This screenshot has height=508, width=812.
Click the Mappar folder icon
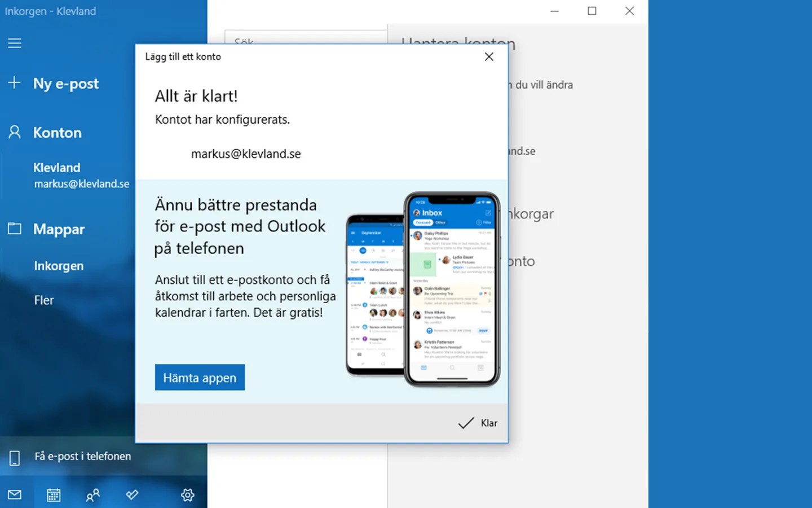[14, 228]
